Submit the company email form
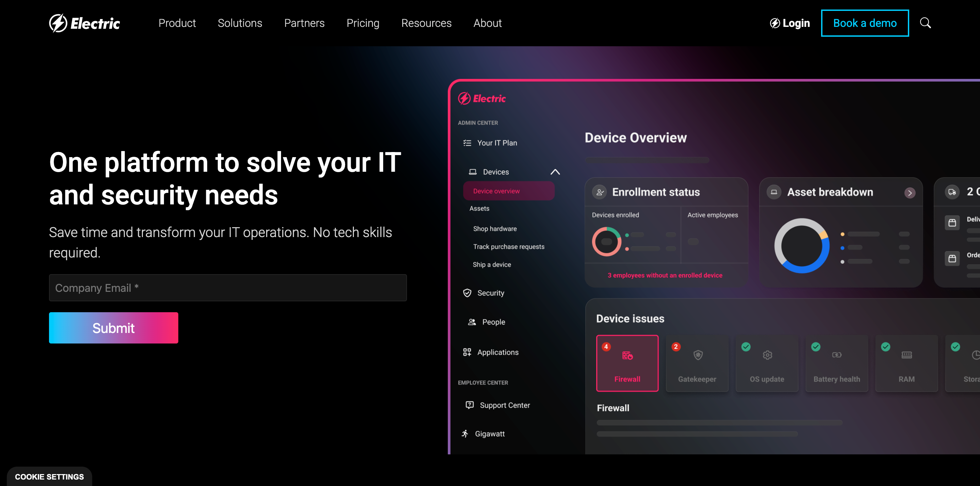The height and width of the screenshot is (486, 980). click(113, 328)
